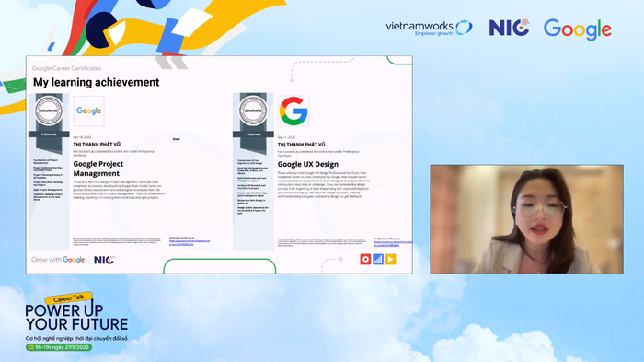Open the UX Design certificate verify link

[x=393, y=243]
